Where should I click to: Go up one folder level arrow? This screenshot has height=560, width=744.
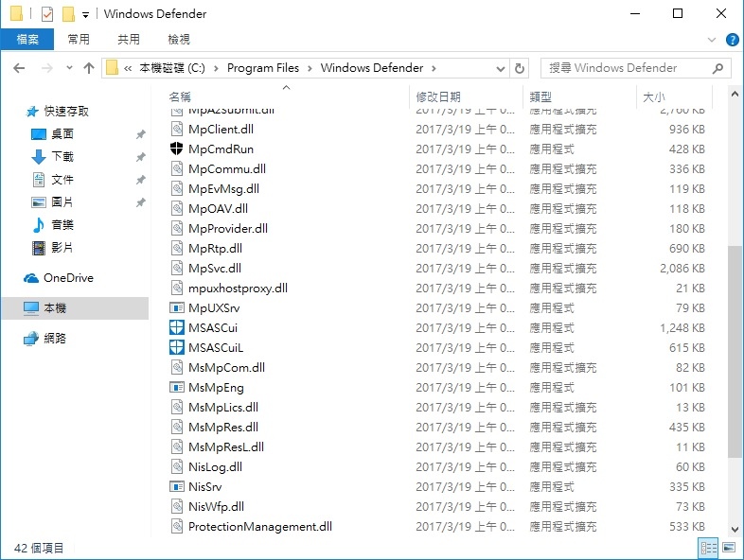click(x=89, y=68)
